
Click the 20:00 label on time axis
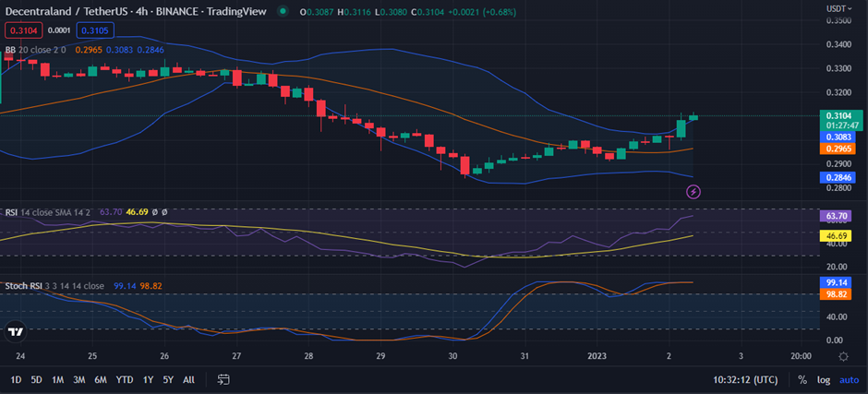(x=801, y=355)
